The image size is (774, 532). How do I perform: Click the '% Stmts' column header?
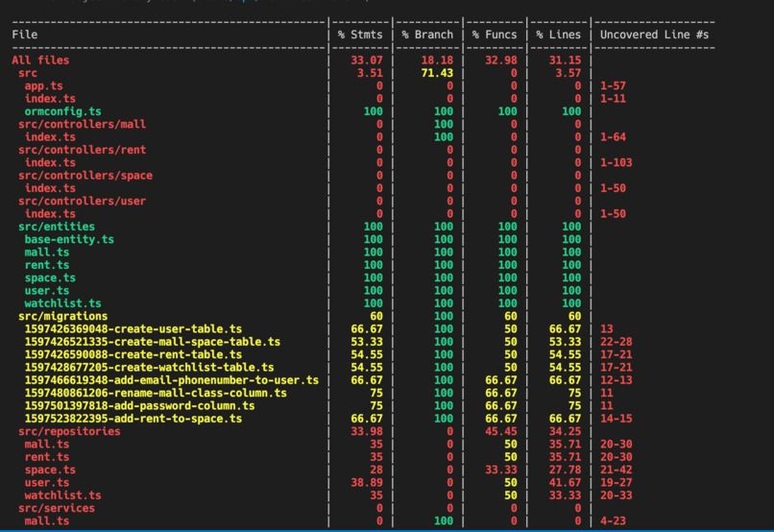pos(360,35)
